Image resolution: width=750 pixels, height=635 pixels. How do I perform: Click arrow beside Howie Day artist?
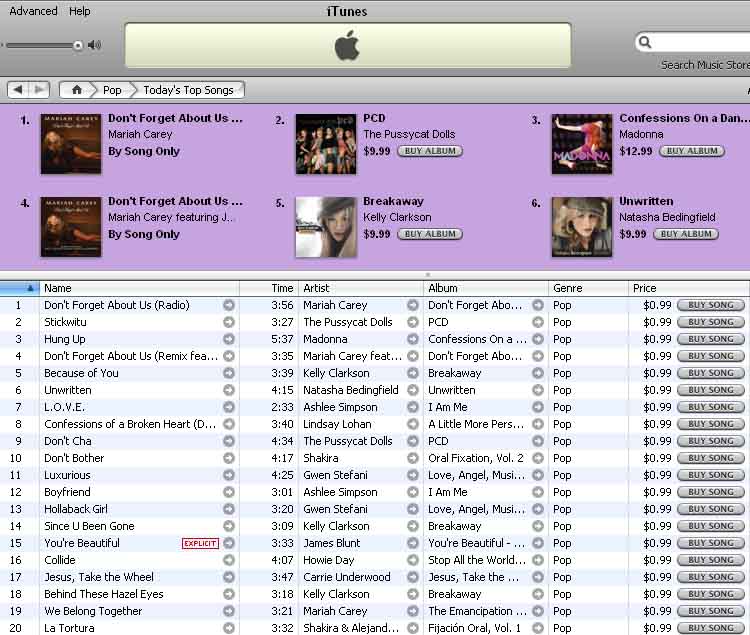pyautogui.click(x=412, y=560)
